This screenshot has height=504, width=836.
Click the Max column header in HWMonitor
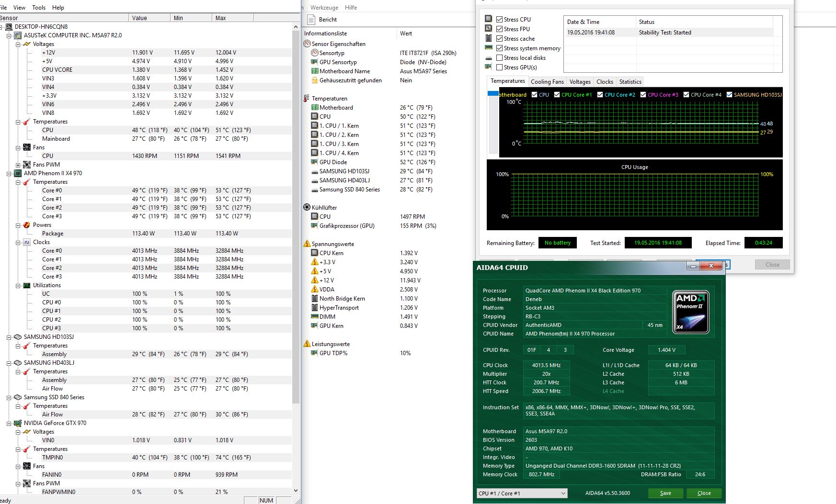pyautogui.click(x=233, y=18)
